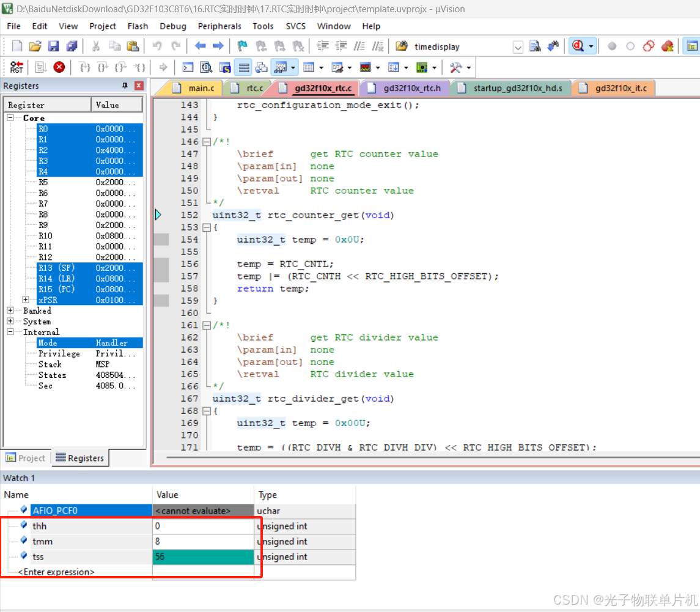Screen dimensions: 700x612
Task: Kill all breakpoints icon
Action: pos(668,46)
